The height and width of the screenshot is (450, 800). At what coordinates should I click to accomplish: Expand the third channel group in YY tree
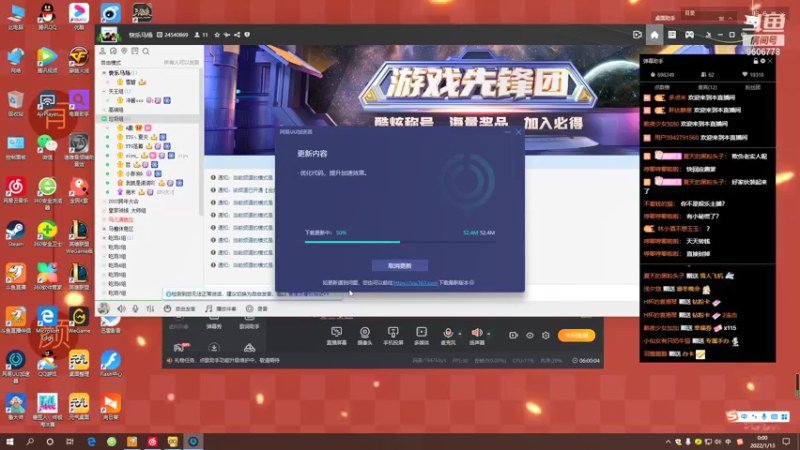105,110
